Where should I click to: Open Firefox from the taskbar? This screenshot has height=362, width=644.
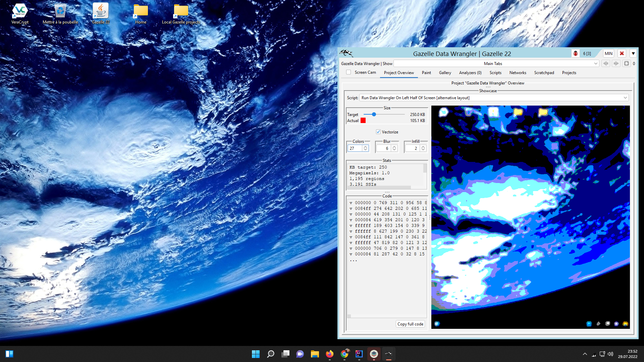click(x=329, y=354)
